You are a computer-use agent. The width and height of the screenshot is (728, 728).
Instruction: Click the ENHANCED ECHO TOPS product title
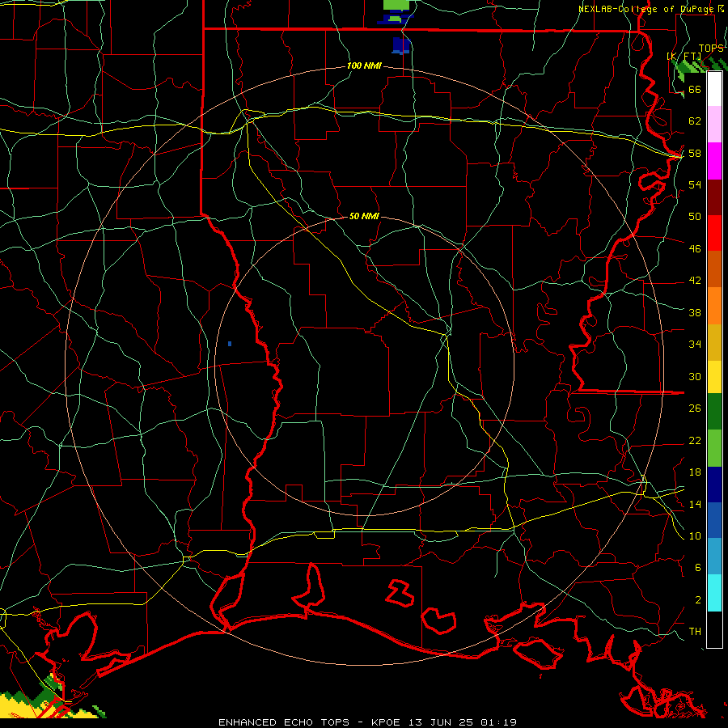coord(284,722)
